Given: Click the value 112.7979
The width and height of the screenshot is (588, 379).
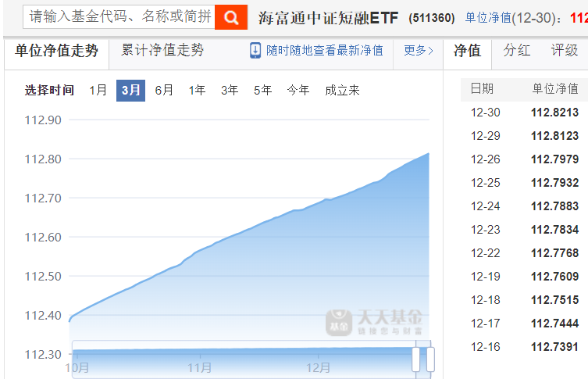Looking at the screenshot, I should [555, 159].
